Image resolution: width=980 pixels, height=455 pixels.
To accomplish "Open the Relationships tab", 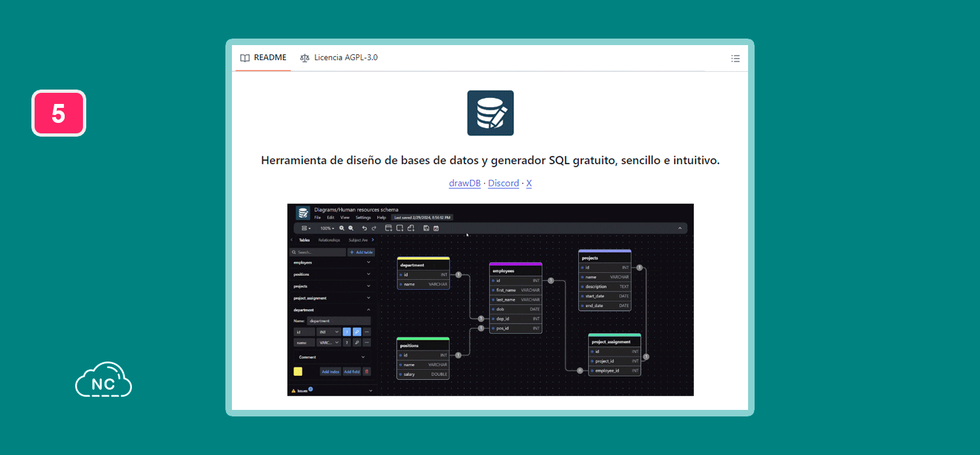I will click(x=329, y=240).
